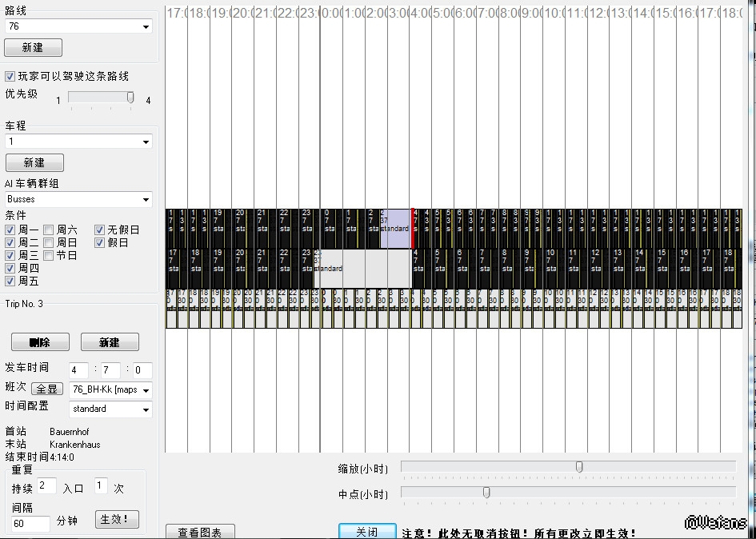756x539 pixels.
Task: Click the 中点(小时) midpoint slider
Action: click(569, 493)
